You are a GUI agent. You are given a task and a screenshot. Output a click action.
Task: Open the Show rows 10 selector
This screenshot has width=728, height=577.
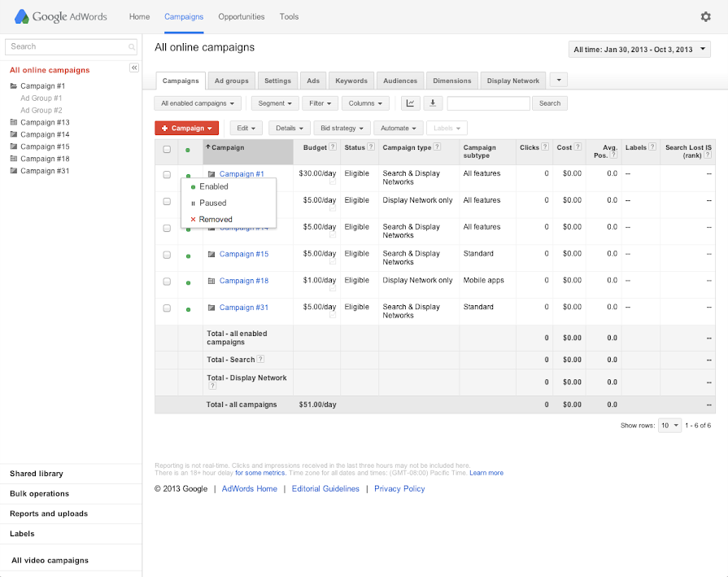(x=669, y=426)
